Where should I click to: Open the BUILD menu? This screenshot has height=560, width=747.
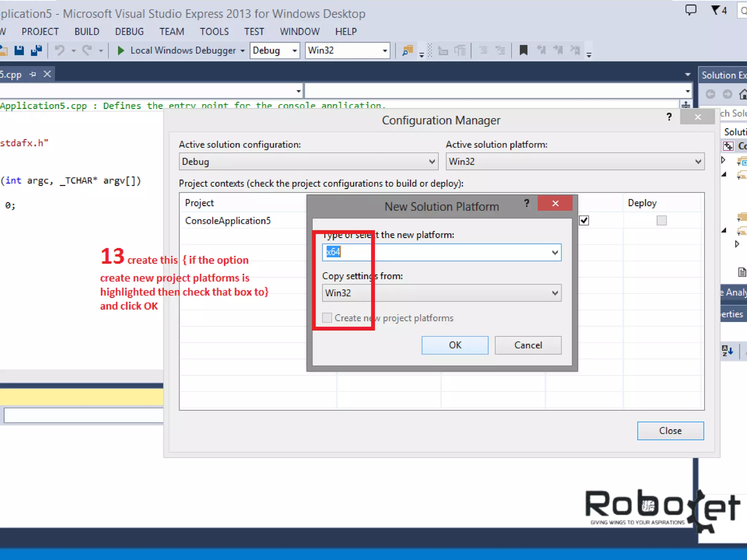(87, 32)
